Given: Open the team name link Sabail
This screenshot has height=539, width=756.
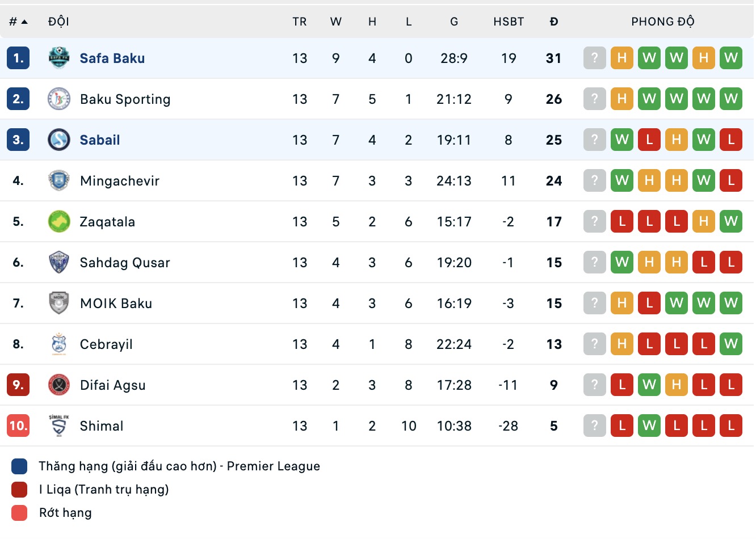Looking at the screenshot, I should tap(99, 139).
